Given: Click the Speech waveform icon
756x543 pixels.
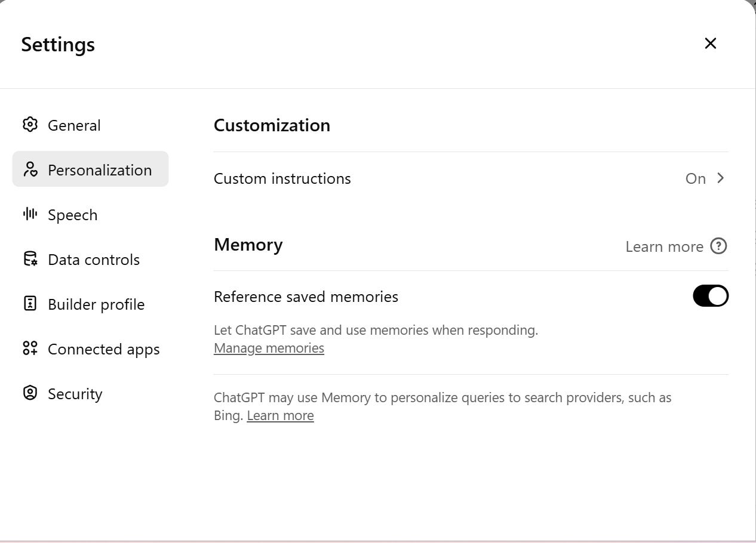Looking at the screenshot, I should 30,214.
